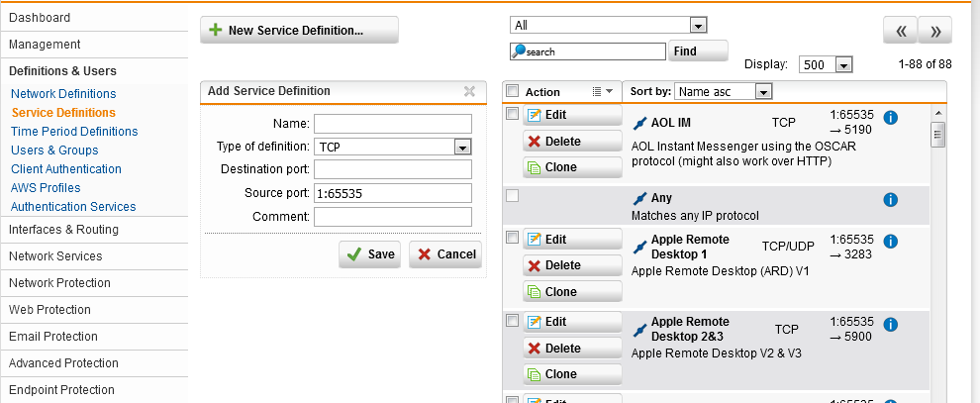Close the Add Service Definition panel

tap(469, 91)
